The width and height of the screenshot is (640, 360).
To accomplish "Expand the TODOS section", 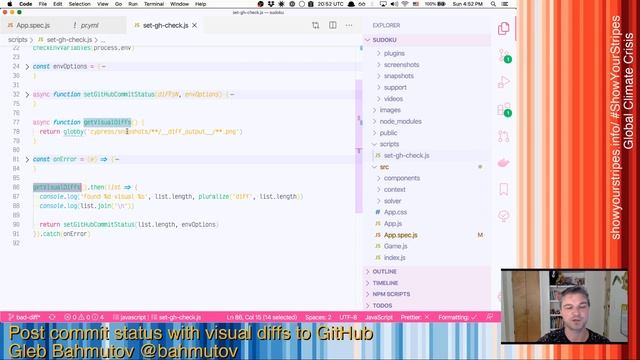I will click(x=382, y=306).
